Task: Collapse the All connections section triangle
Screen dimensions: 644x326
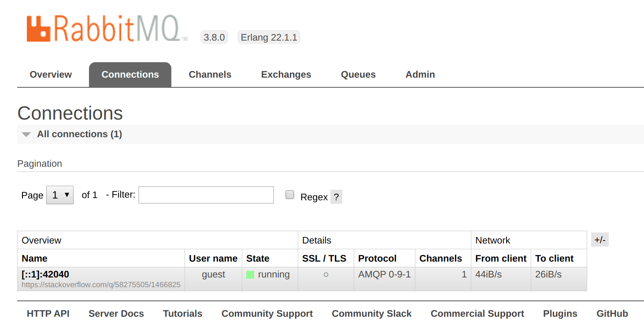Action: (x=26, y=135)
